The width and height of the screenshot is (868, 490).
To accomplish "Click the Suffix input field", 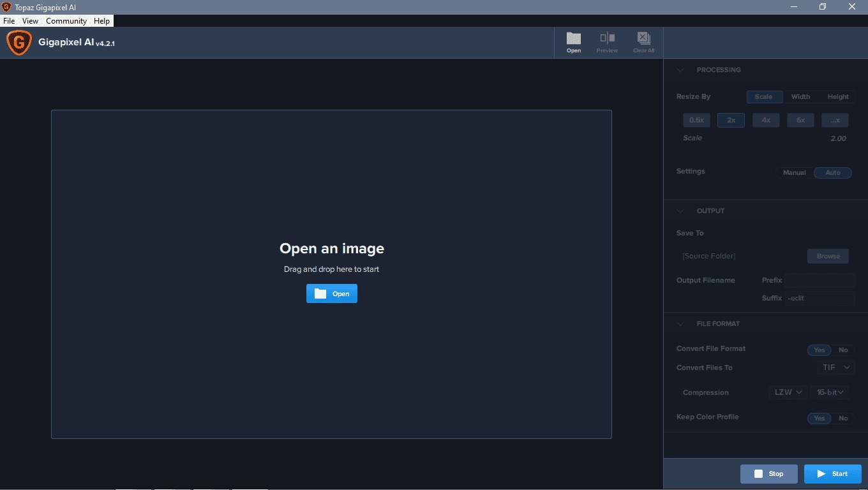I will (819, 298).
